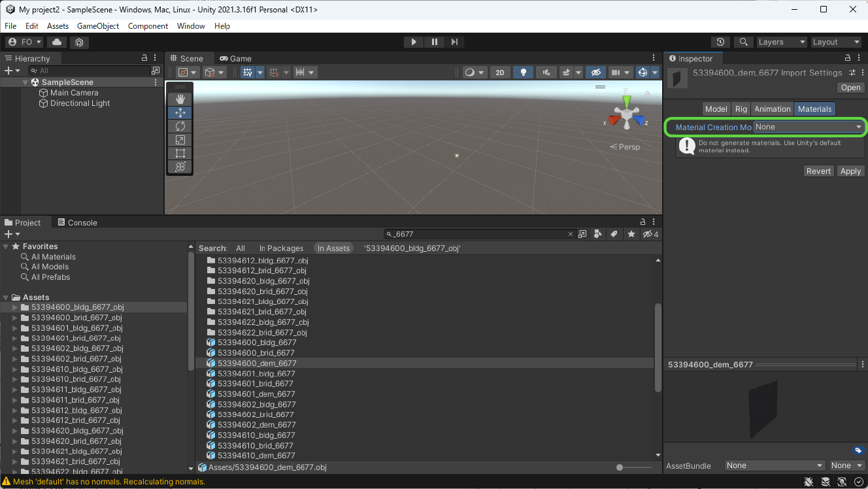Viewport: 868px width, 489px height.
Task: Toggle scene lighting bulb button
Action: 523,73
